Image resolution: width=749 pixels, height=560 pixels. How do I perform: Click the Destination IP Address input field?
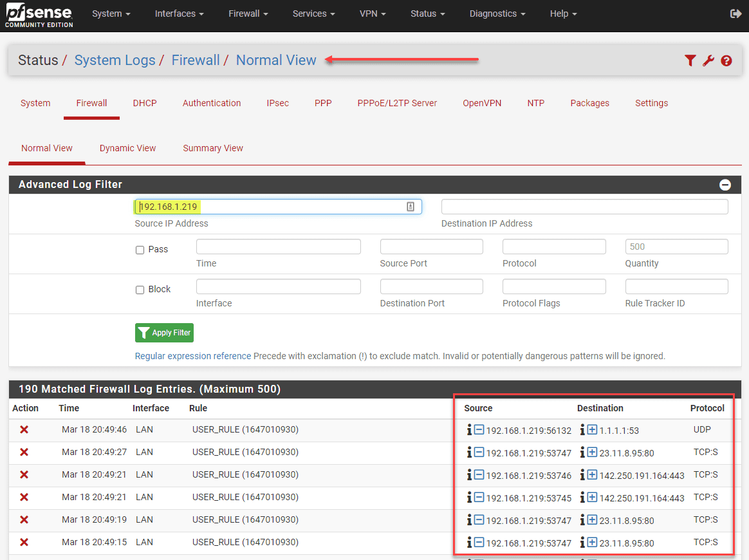[x=584, y=206]
